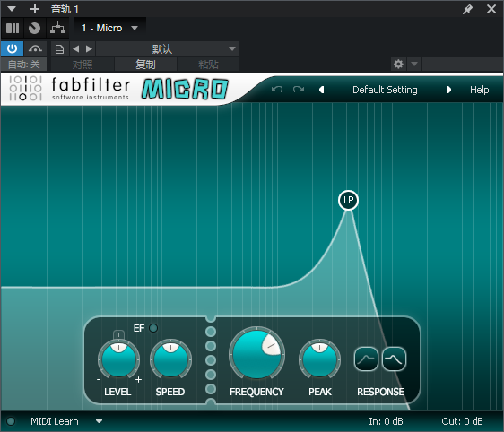Click the minus sign under LEVEL knob
504x432 pixels.
[x=99, y=380]
